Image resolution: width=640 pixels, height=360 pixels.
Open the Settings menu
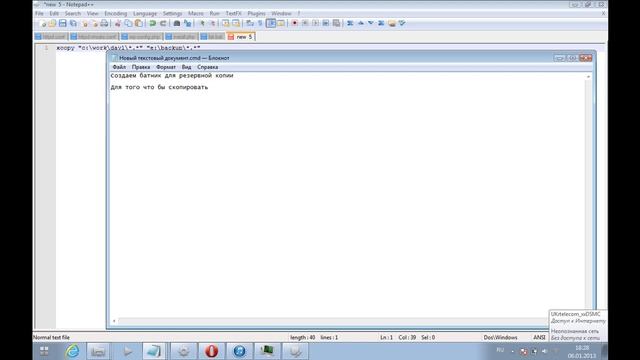tap(172, 13)
